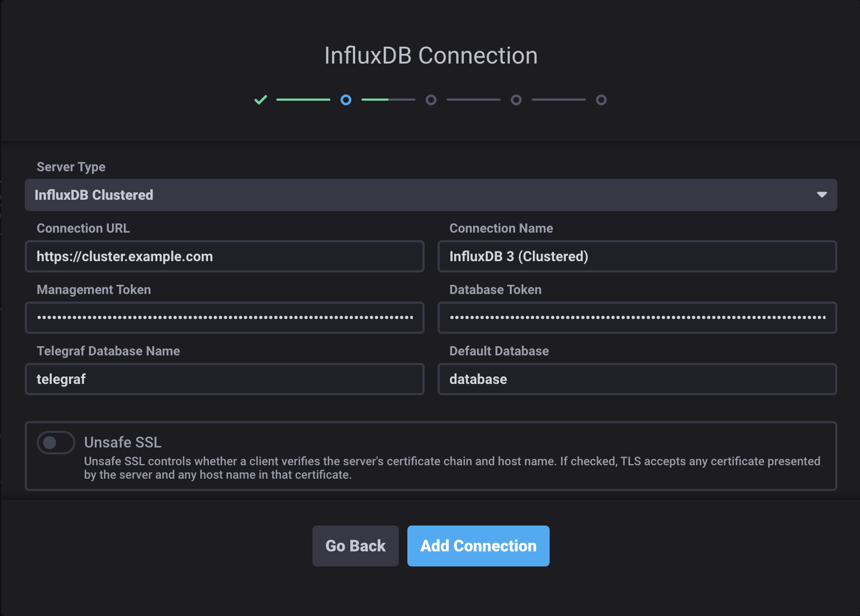
Task: Focus the Management Token field
Action: pos(225,318)
